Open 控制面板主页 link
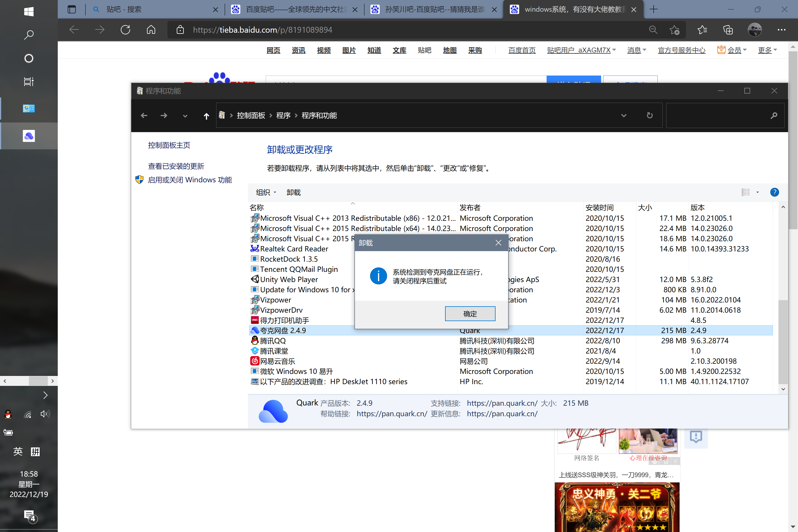Viewport: 798px width, 532px height. [x=169, y=145]
